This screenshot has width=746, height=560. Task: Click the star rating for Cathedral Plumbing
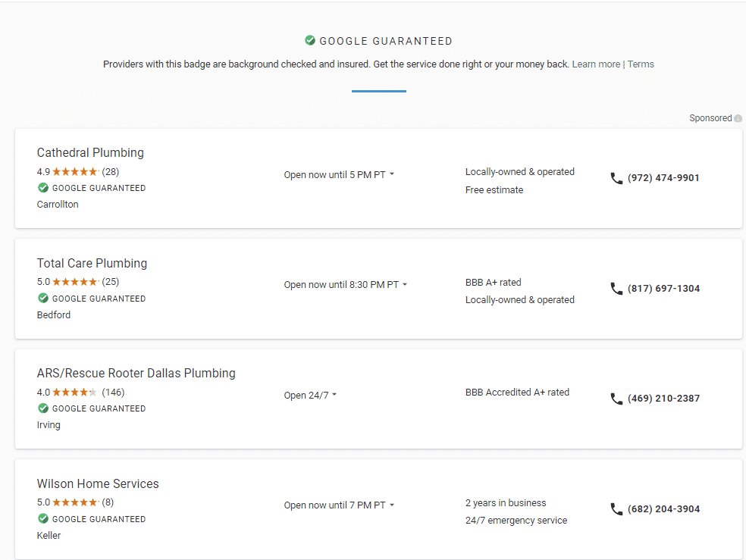75,171
